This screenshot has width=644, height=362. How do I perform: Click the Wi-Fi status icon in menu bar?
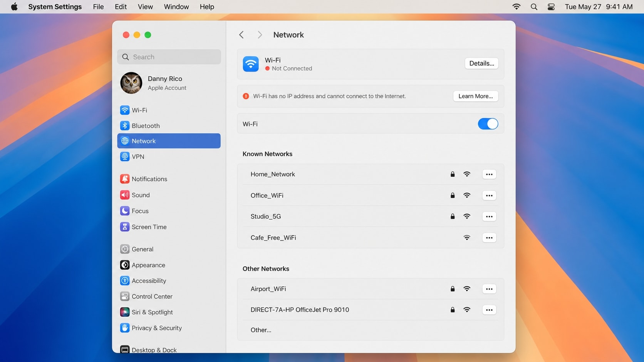coord(517,7)
